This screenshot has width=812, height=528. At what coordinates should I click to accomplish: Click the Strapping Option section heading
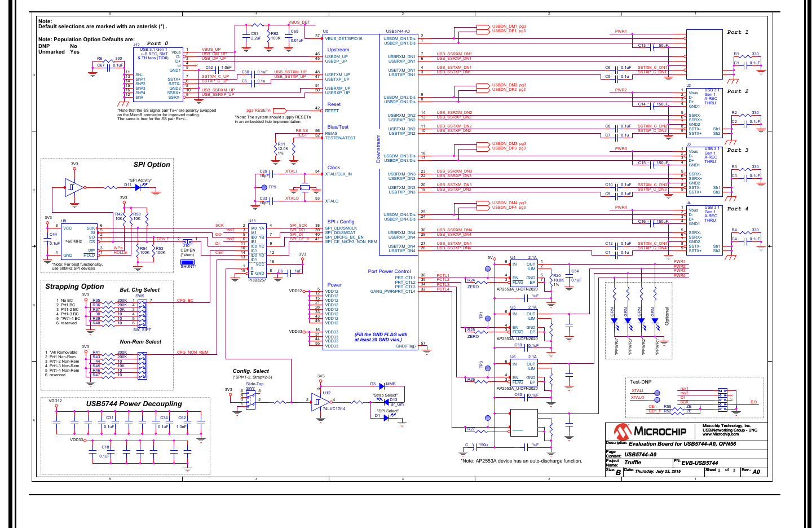click(x=74, y=287)
